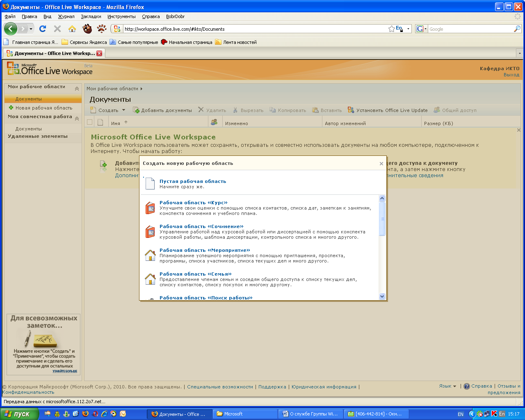Click Добавить документы toolbar button

coord(162,110)
